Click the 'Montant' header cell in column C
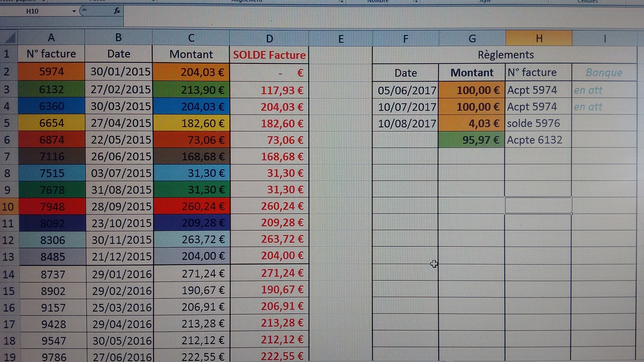Image resolution: width=644 pixels, height=362 pixels. pyautogui.click(x=191, y=55)
